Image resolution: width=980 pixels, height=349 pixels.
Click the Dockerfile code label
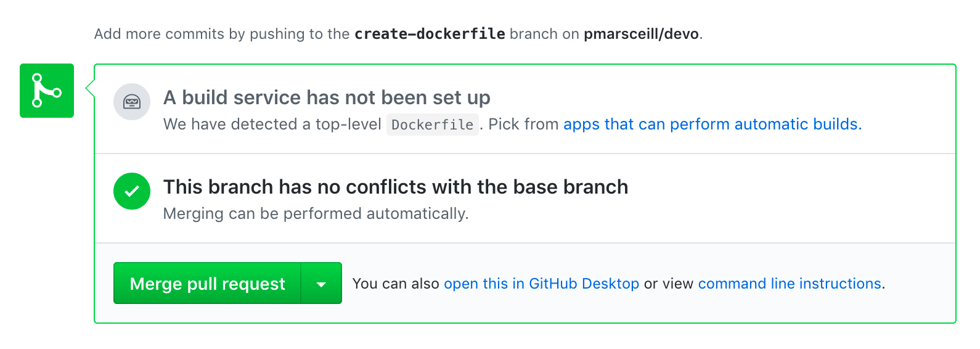(433, 125)
